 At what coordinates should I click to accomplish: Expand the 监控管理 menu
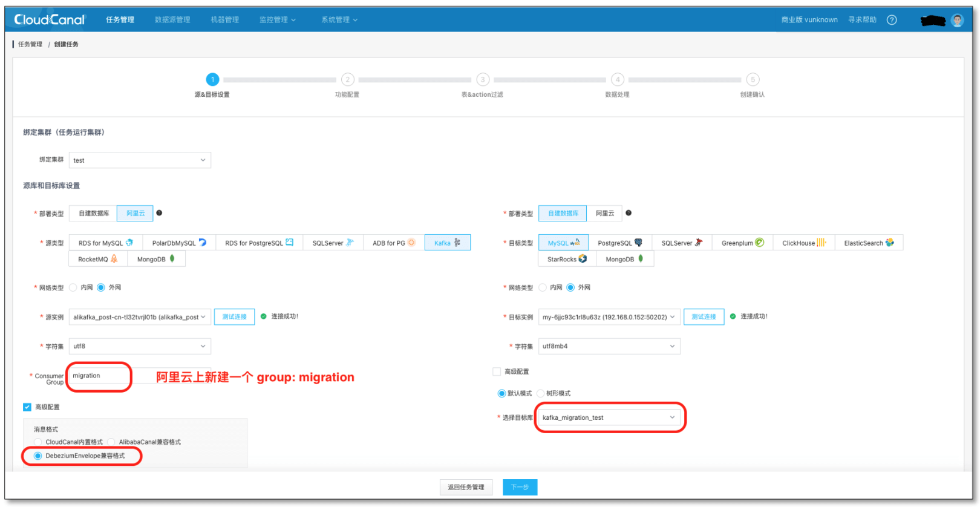pyautogui.click(x=278, y=20)
